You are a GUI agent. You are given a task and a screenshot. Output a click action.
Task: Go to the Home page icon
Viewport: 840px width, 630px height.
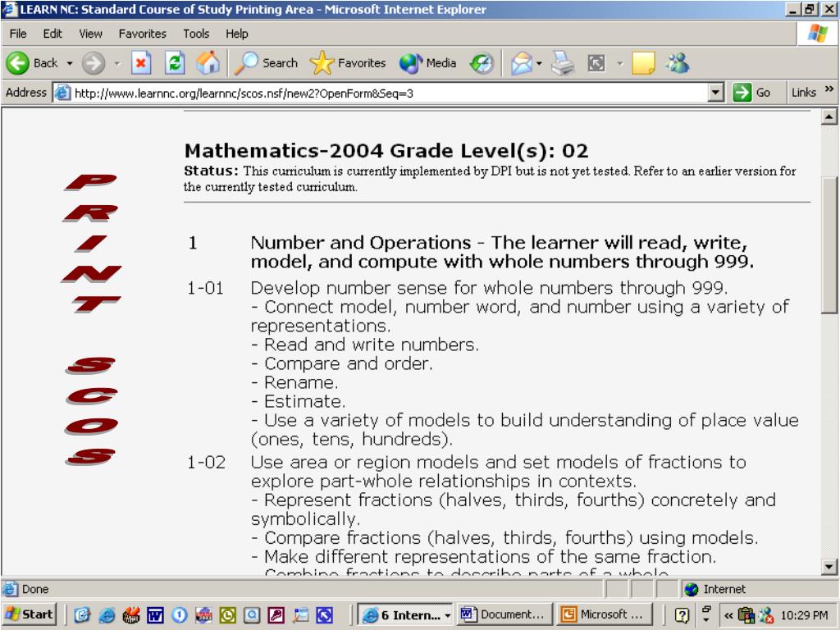[208, 63]
